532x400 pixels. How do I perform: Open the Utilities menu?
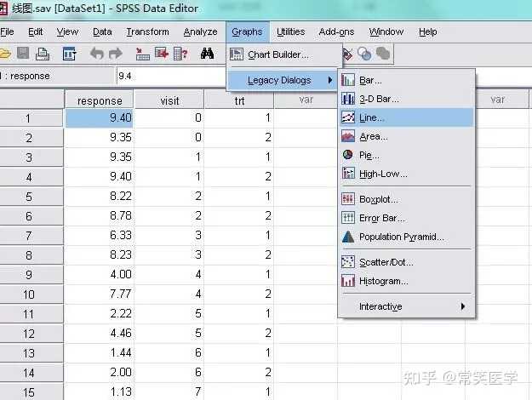click(x=291, y=31)
